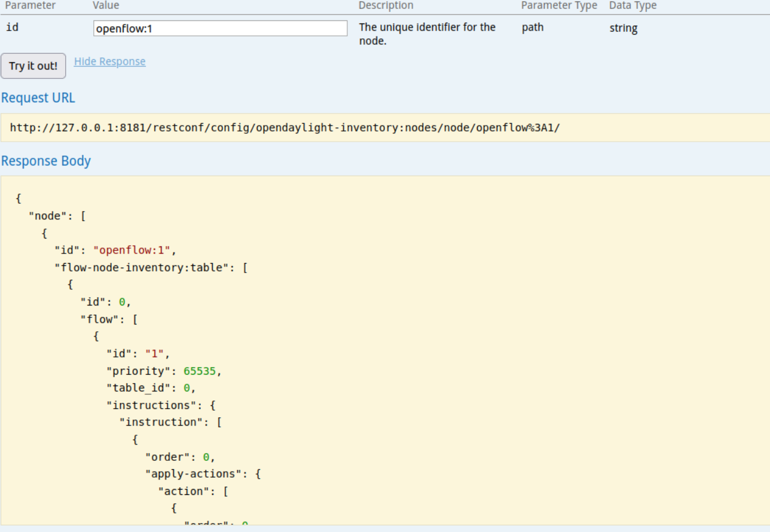Click the id value input field
Screen dimensions: 770x532
click(220, 29)
